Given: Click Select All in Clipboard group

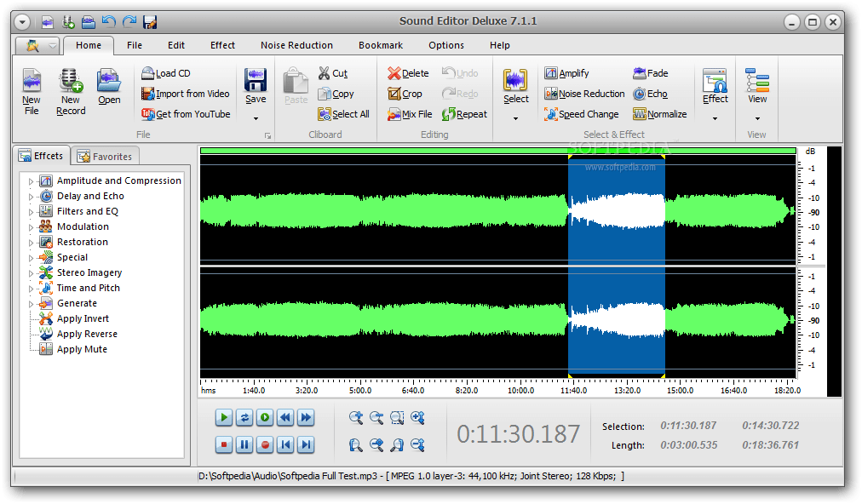Looking at the screenshot, I should (343, 114).
